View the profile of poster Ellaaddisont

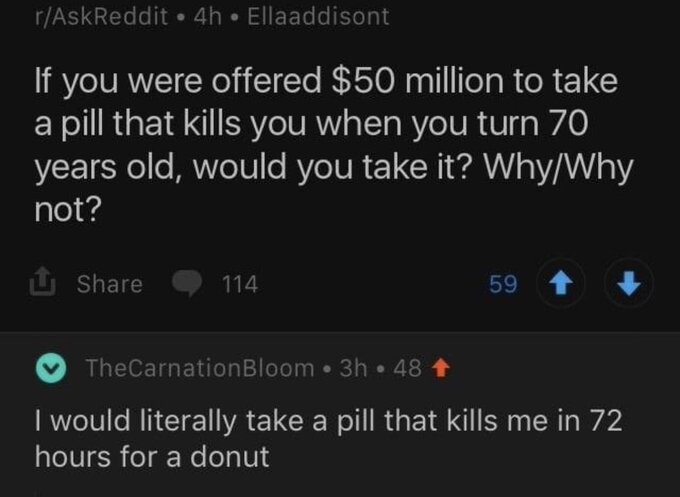pos(318,16)
